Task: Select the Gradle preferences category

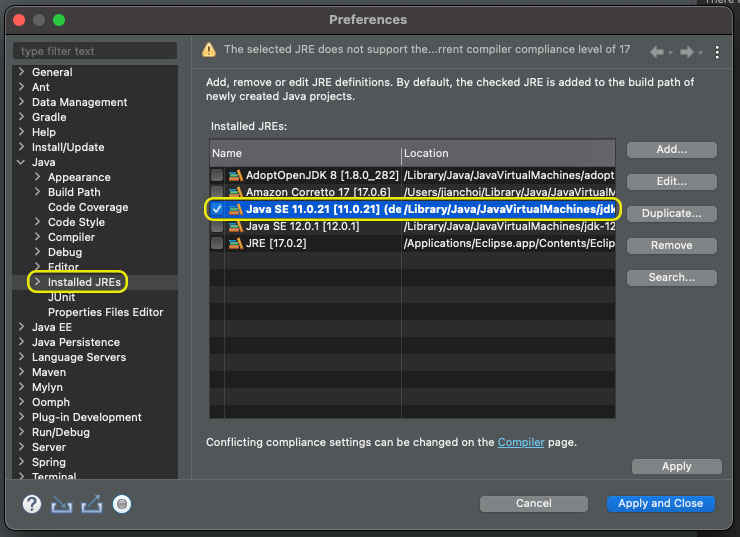Action: (49, 117)
